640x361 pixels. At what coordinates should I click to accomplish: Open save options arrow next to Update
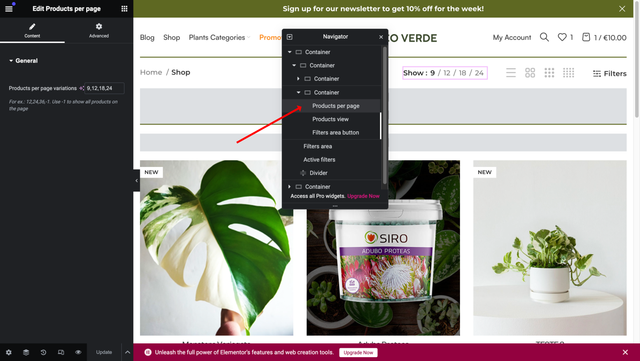(127, 352)
